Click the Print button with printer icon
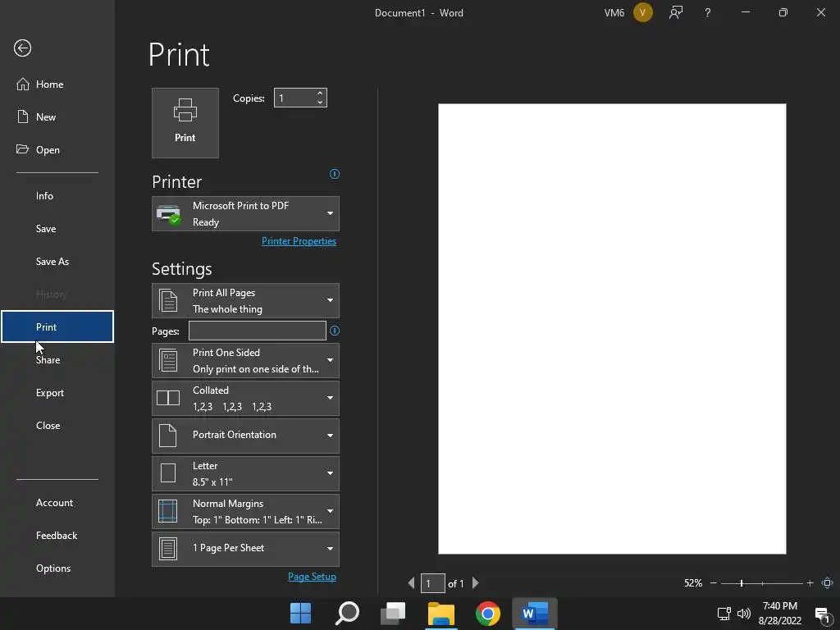Screen dimensions: 840x630 point(185,123)
